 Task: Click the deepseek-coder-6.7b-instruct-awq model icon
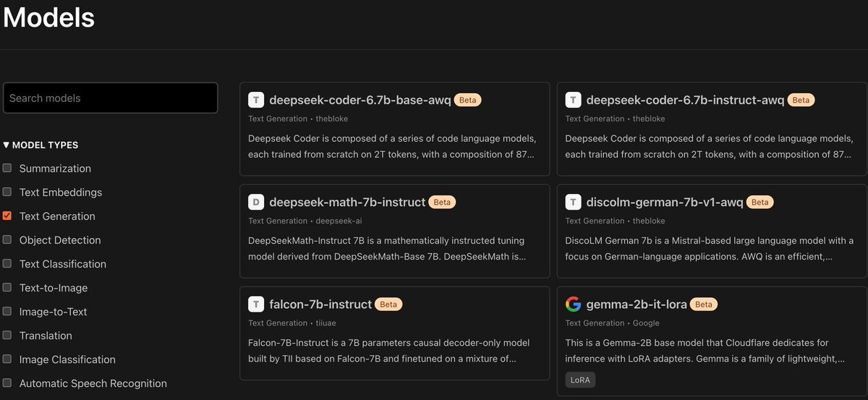pyautogui.click(x=573, y=100)
